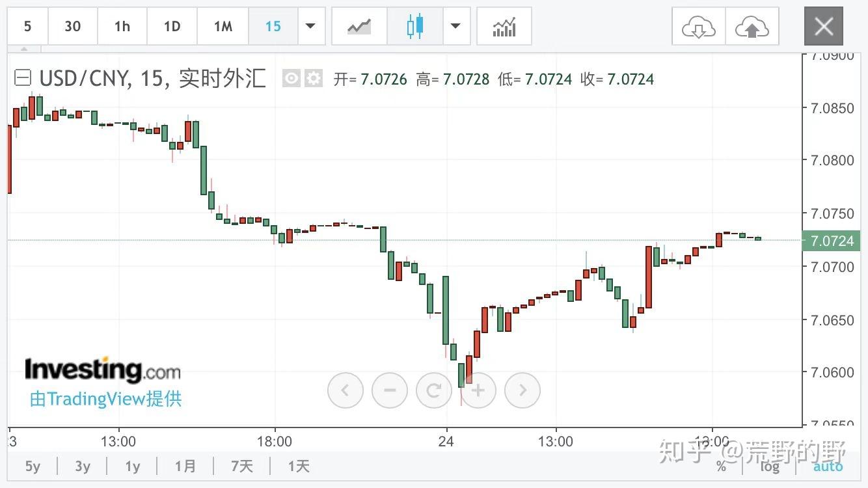
Task: Open the timeframe dropdown arrow next to 15
Action: 311,26
